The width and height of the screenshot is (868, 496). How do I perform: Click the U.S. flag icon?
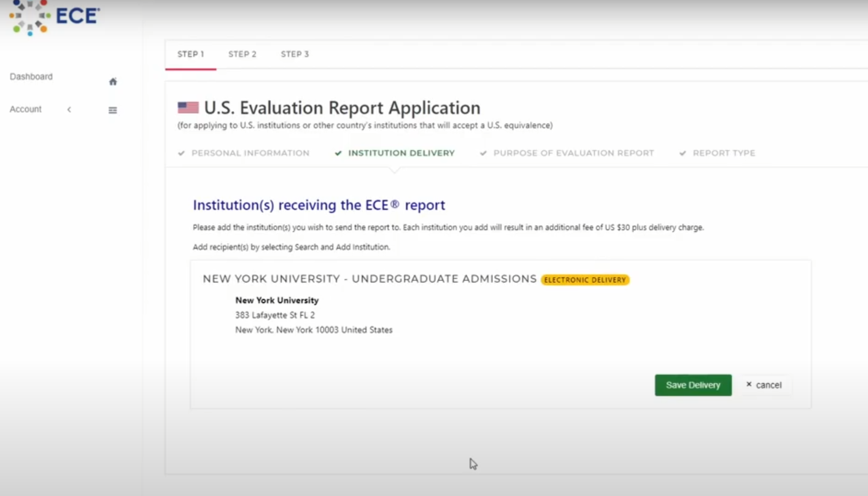[x=188, y=107]
